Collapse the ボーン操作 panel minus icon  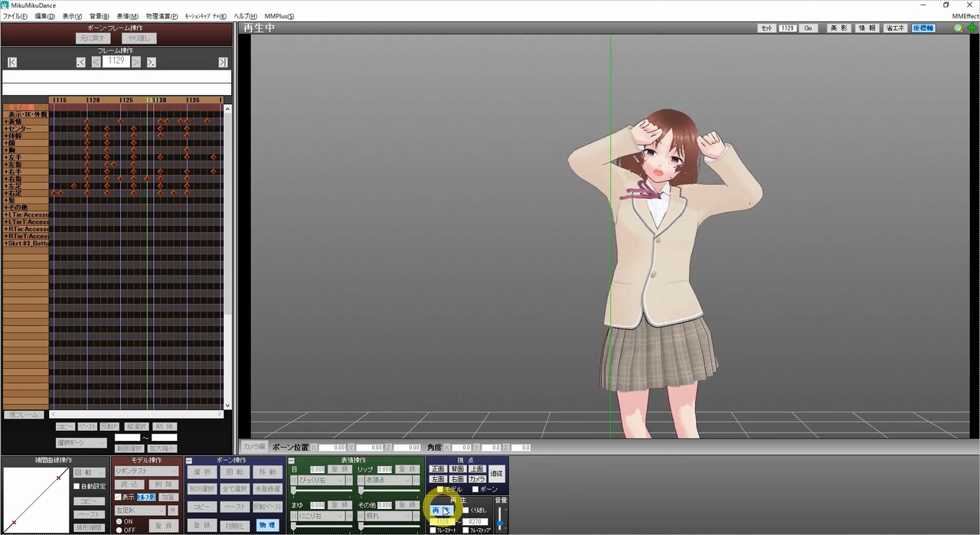(189, 461)
